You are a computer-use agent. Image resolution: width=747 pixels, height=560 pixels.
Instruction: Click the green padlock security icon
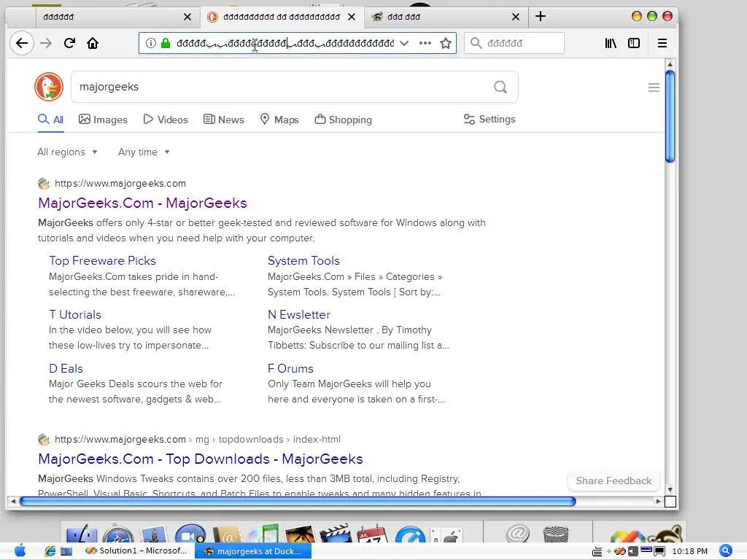[166, 43]
